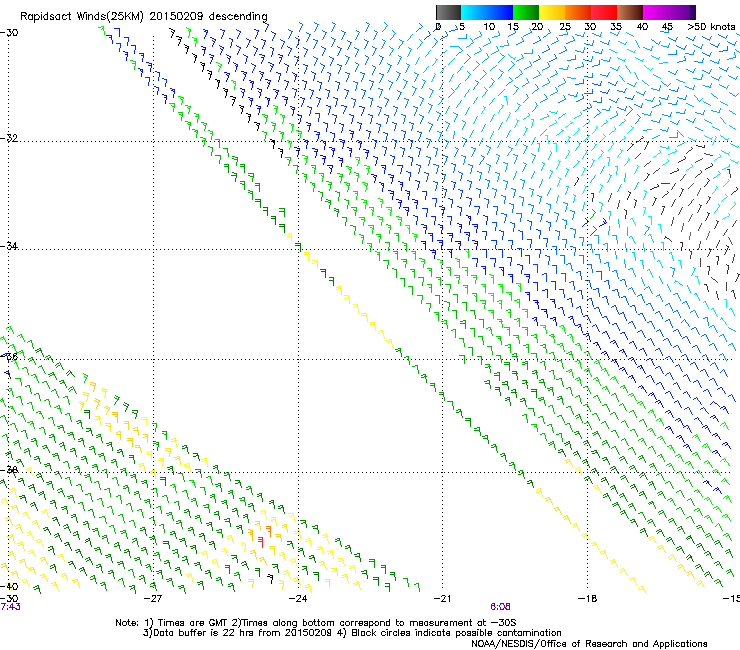
Task: Click the '-24' longitude axis label
Action: pos(298,599)
